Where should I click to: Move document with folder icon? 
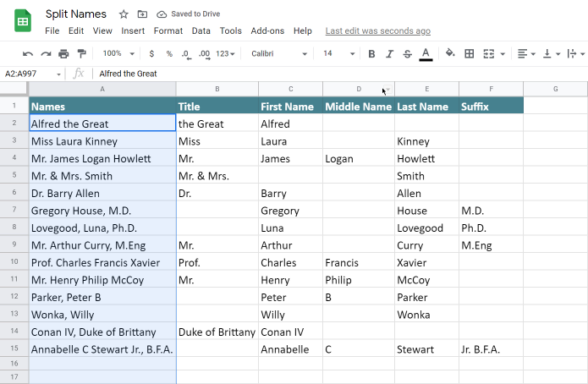(x=142, y=14)
